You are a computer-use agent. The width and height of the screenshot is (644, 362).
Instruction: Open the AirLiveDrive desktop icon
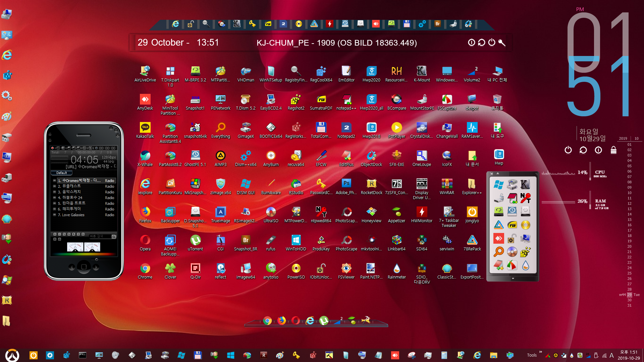145,74
